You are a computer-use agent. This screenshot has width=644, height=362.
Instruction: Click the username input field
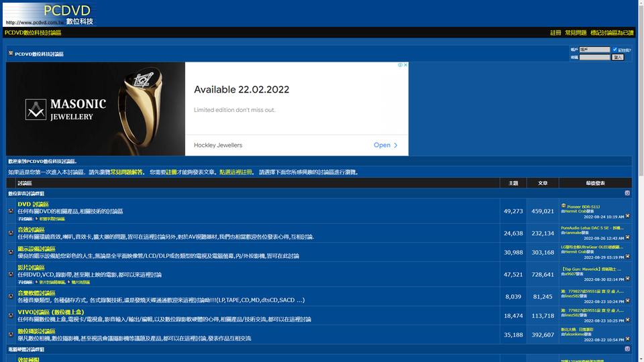(595, 50)
